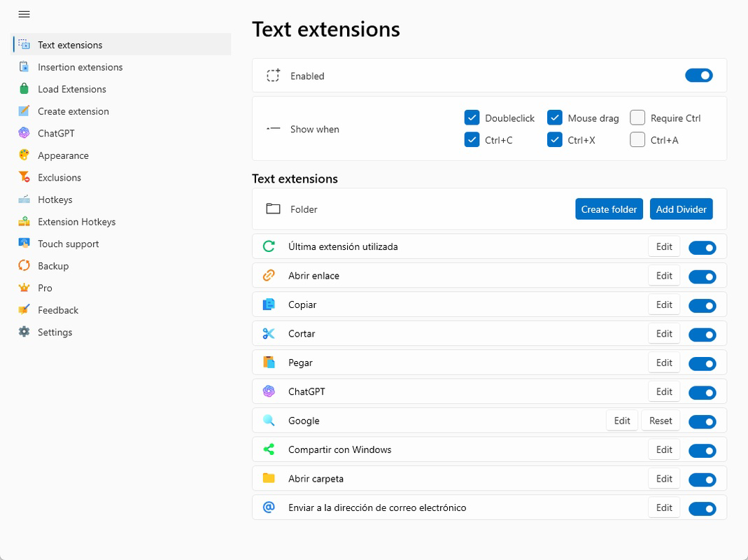Screen dimensions: 748x560
Task: Click the Folder icon in Folder row
Action: pos(273,209)
